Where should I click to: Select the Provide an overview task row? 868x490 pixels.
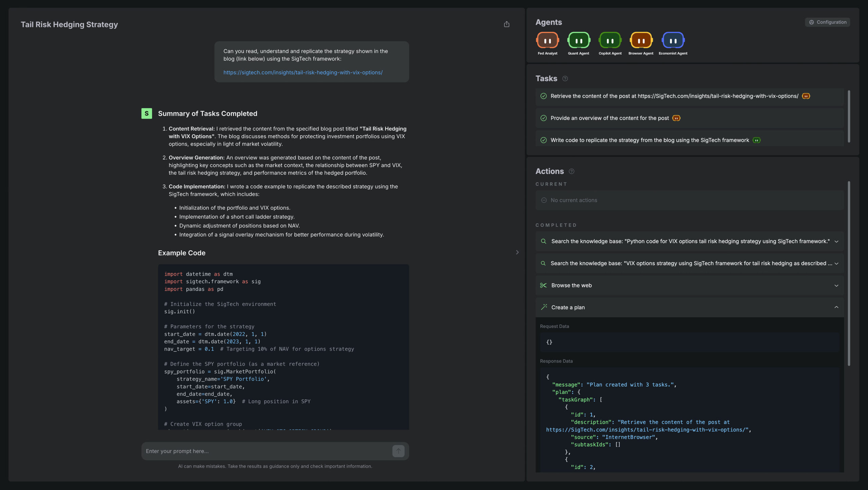point(690,118)
